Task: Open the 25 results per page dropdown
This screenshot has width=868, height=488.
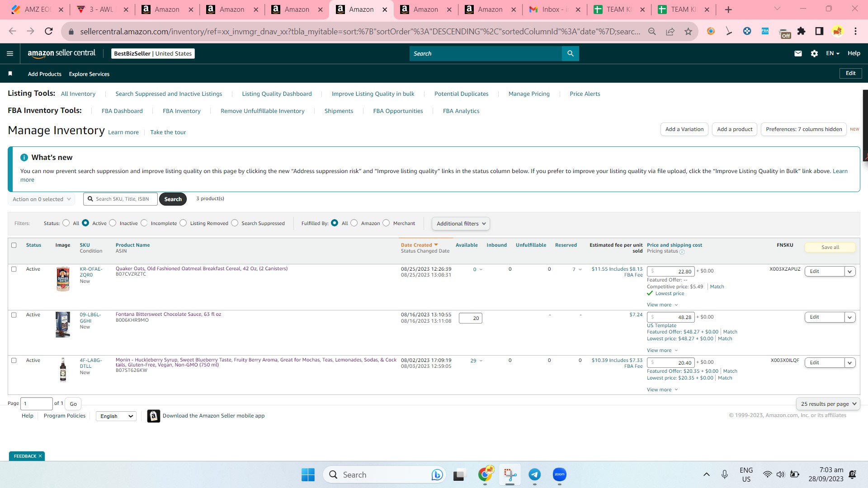Action: pyautogui.click(x=828, y=404)
